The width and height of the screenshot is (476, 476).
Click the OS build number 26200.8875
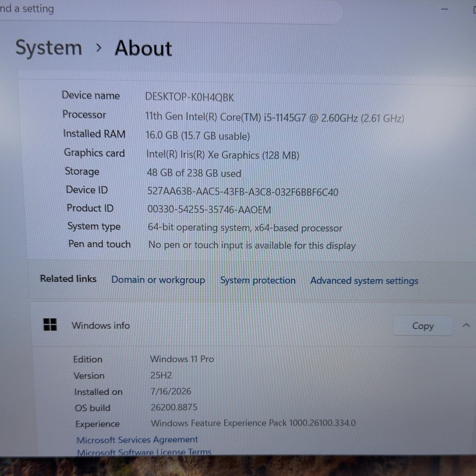click(174, 407)
